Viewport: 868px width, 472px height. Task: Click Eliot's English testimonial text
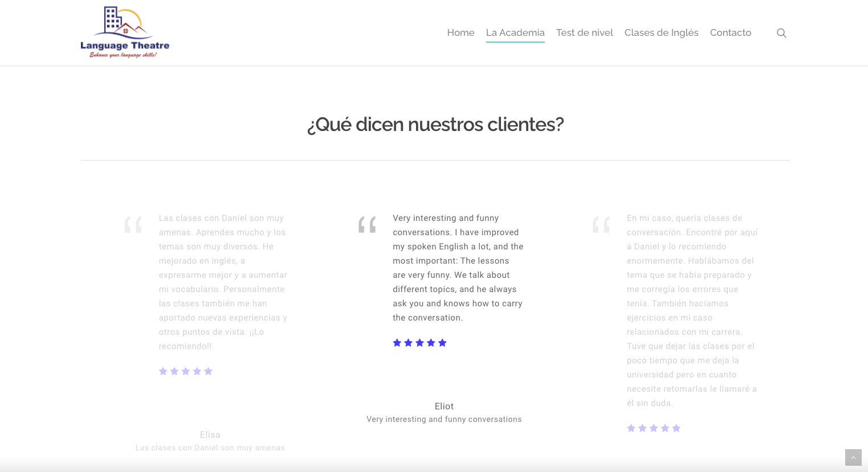458,268
